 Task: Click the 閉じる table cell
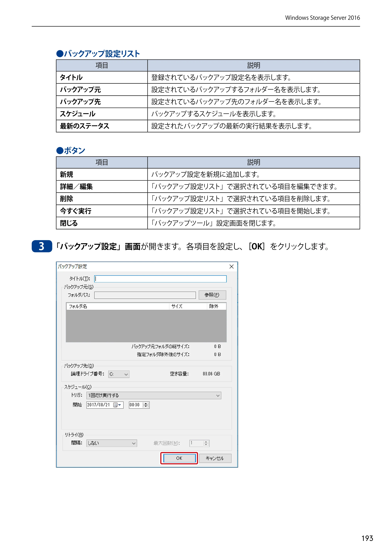coord(102,223)
